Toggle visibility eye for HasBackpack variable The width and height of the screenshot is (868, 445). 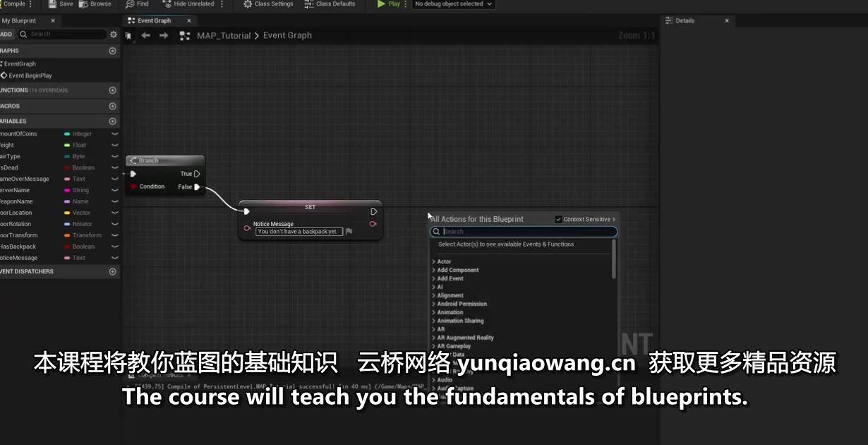pyautogui.click(x=114, y=247)
